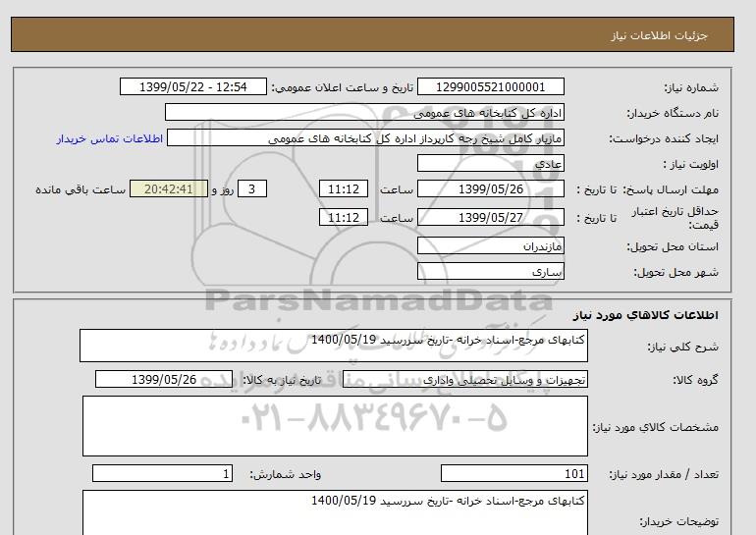Click the تاریخ و ساعت اعلان عمومی label
The height and width of the screenshot is (535, 756).
(343, 87)
